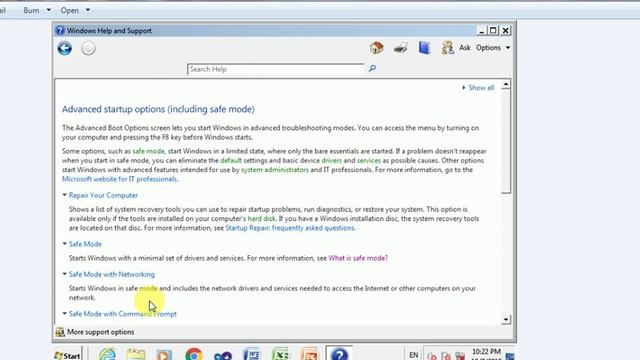
Task: Open Microsoft PowerPoint from taskbar
Action: click(309, 354)
